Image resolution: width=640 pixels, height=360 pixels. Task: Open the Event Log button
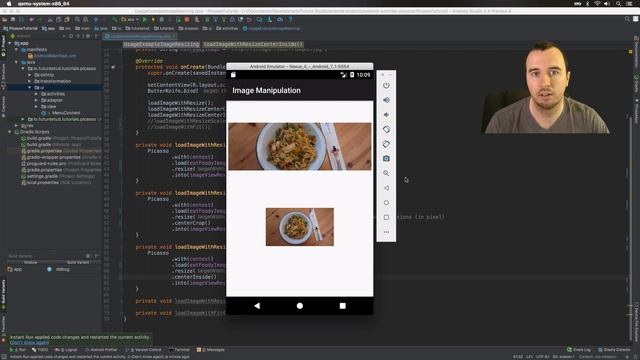579,350
